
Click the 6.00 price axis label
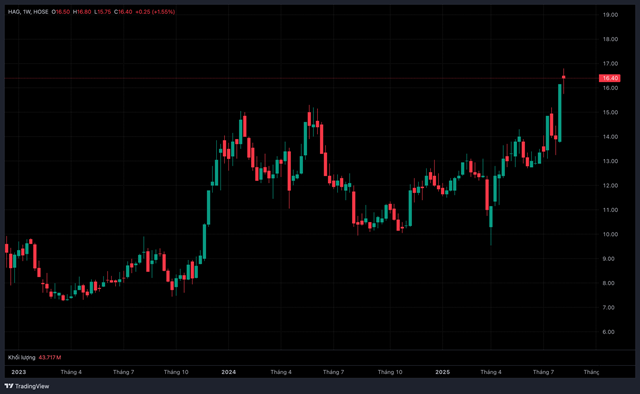(610, 332)
